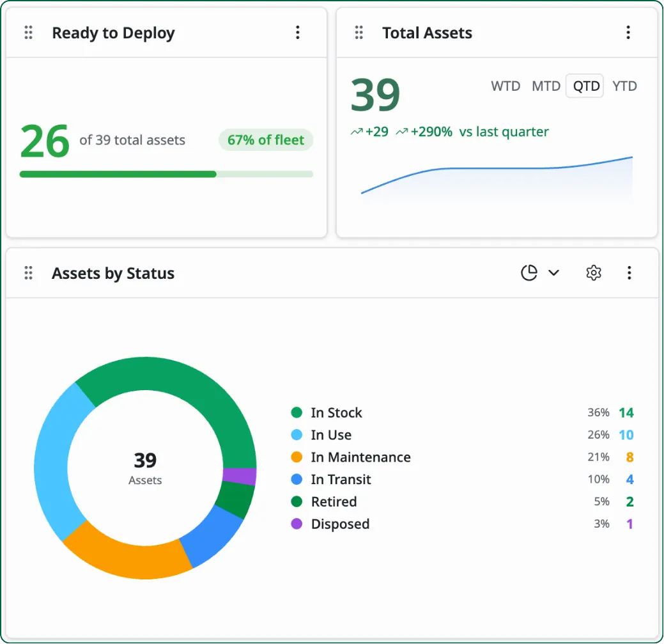This screenshot has height=644, width=664.
Task: Click the In Stock count 14
Action: click(x=626, y=412)
